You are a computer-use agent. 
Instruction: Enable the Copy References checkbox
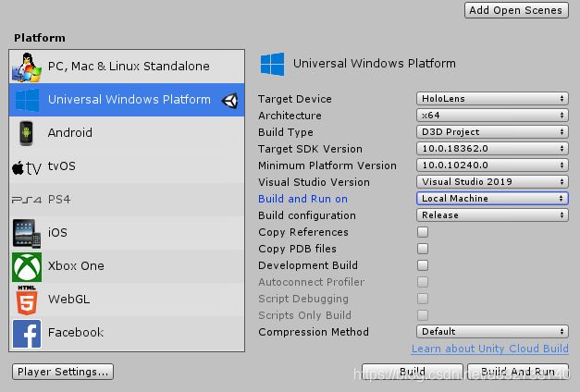tap(423, 232)
